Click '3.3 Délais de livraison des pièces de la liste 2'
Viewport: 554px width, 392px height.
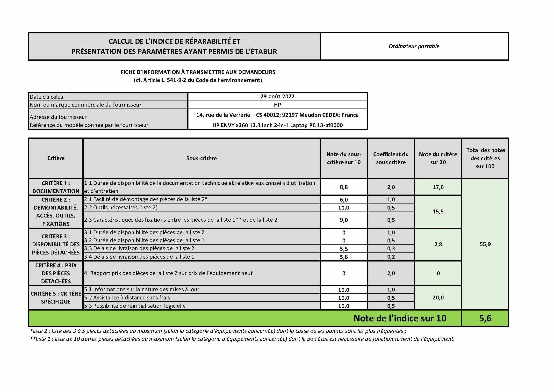pos(139,248)
